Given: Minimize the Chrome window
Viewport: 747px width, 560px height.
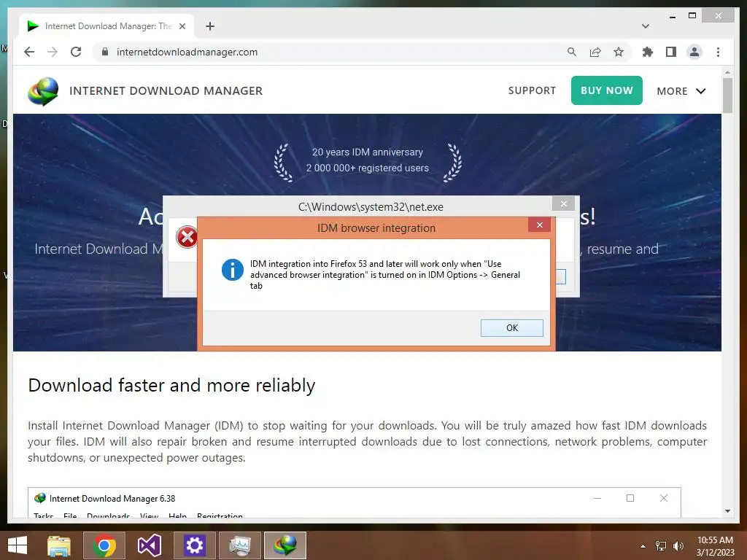Looking at the screenshot, I should tap(672, 16).
